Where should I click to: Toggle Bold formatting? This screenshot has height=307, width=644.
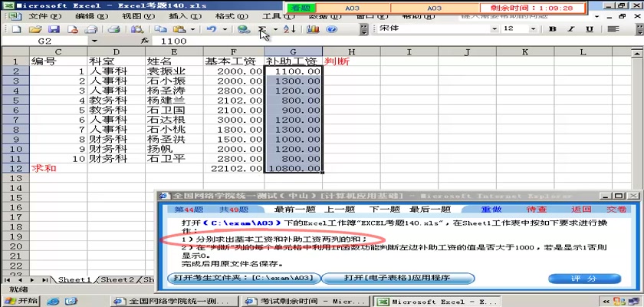(553, 28)
